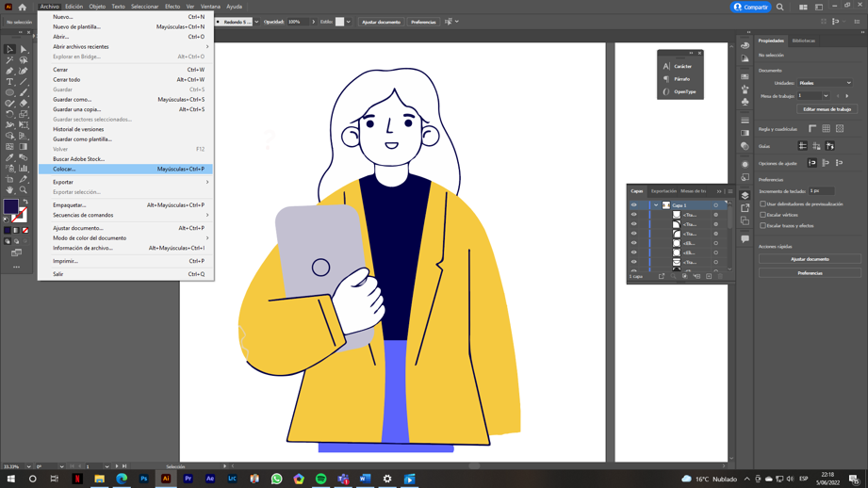Hide Capa 1 with its eye icon
The height and width of the screenshot is (488, 868).
(634, 204)
